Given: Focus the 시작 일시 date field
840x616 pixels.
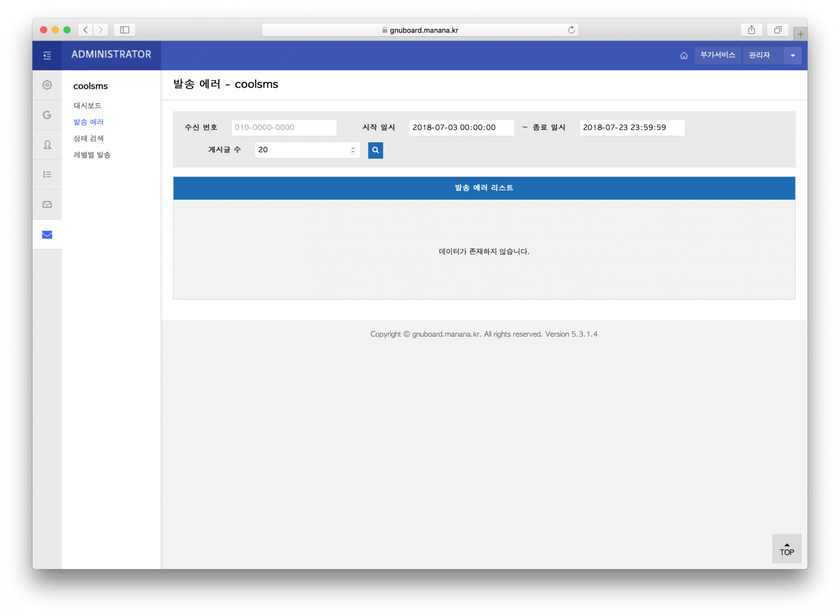Looking at the screenshot, I should click(x=461, y=128).
